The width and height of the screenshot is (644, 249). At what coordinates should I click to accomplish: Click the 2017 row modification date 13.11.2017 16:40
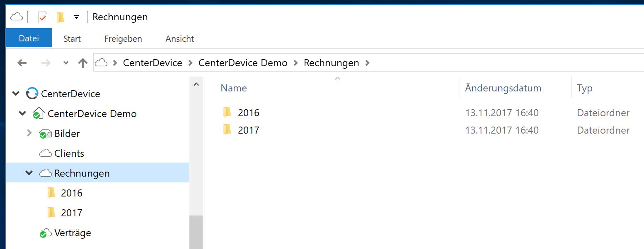coord(502,130)
